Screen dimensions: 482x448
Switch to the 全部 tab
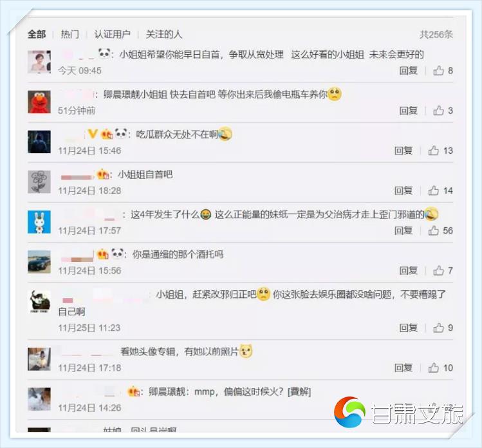tap(37, 34)
